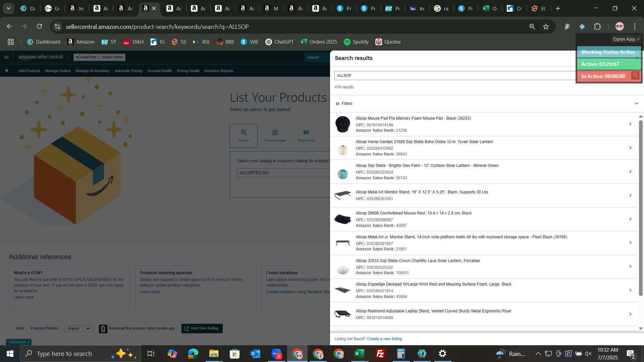The width and height of the screenshot is (644, 362).
Task: Click Open App in the status widget
Action: (x=626, y=39)
